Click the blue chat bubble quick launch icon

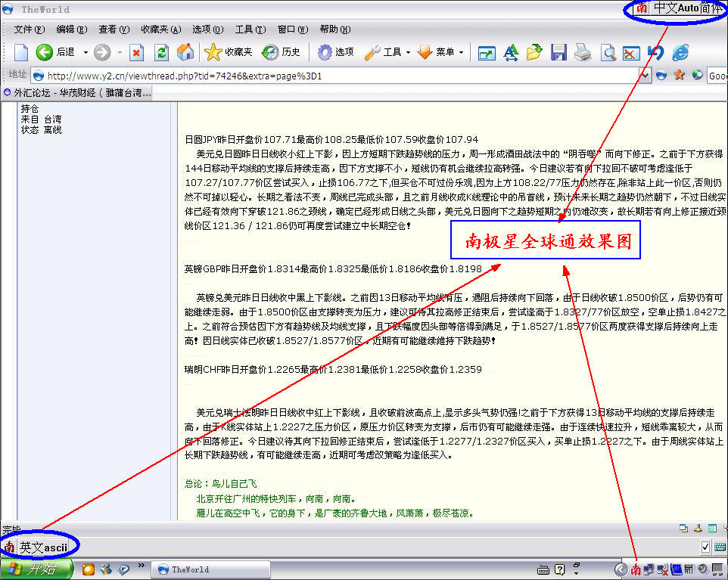coord(123,569)
